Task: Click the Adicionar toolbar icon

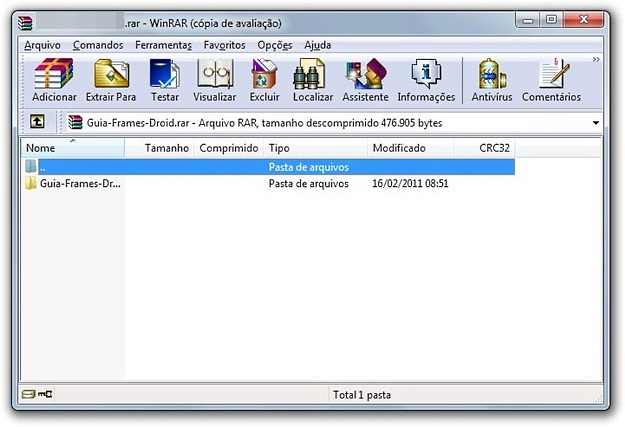Action: point(54,80)
